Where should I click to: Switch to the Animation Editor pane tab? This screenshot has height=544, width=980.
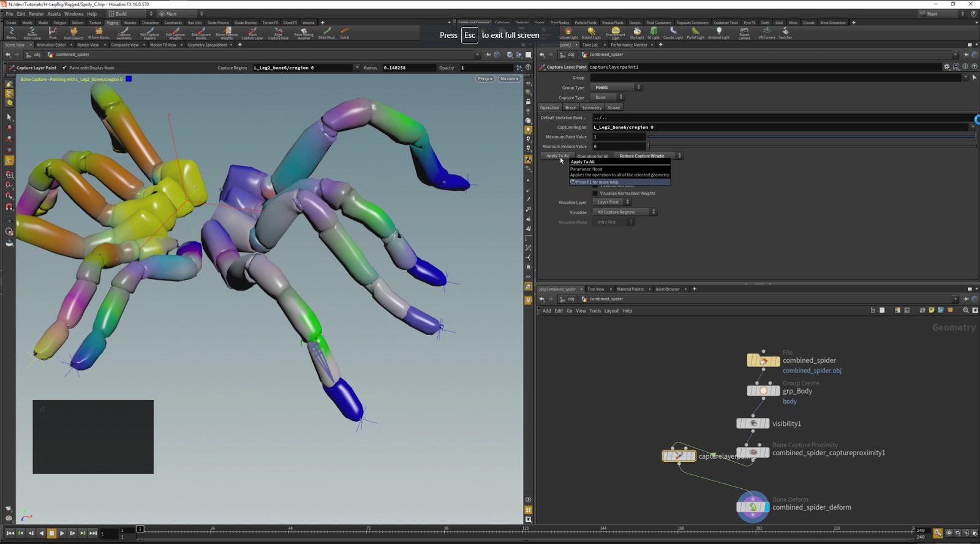point(51,45)
